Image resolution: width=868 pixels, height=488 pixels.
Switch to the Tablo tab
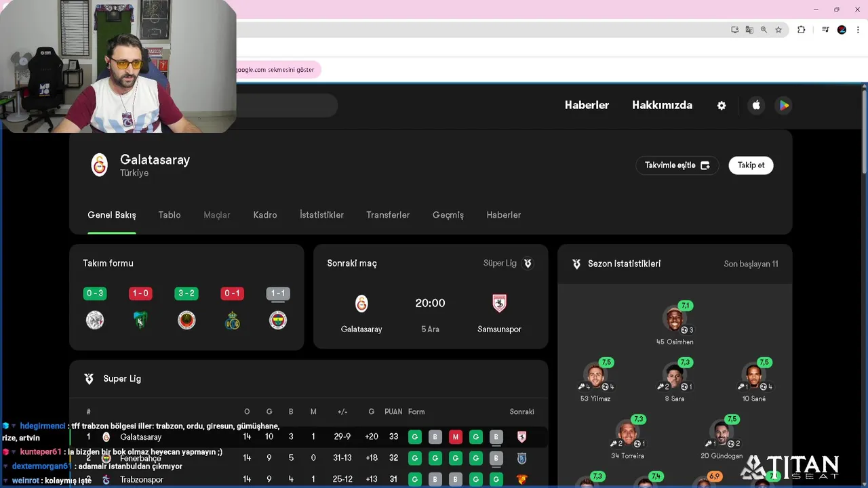(170, 215)
